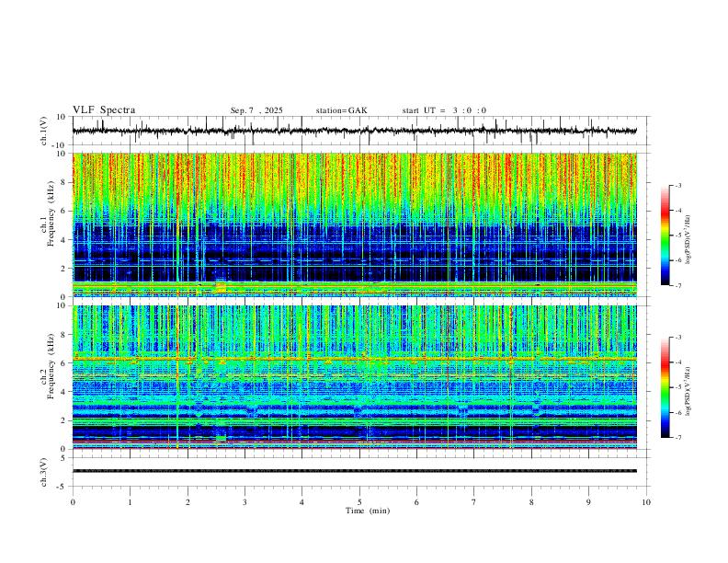Screen dimensions: 728x563
Task: Click the "-5" tick on ch.3(V) axis
Action: pyautogui.click(x=63, y=487)
